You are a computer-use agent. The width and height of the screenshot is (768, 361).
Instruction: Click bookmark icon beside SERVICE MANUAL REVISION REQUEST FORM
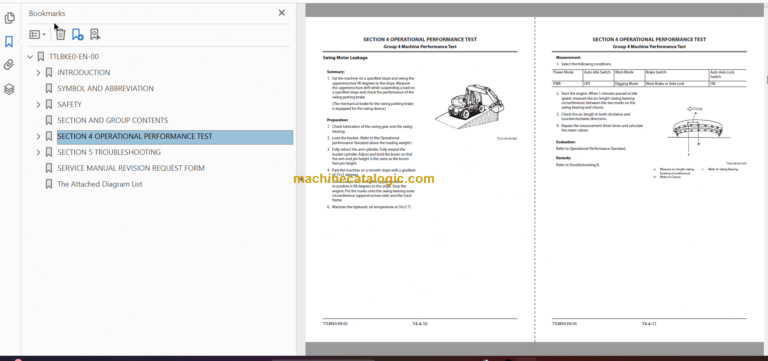point(48,168)
